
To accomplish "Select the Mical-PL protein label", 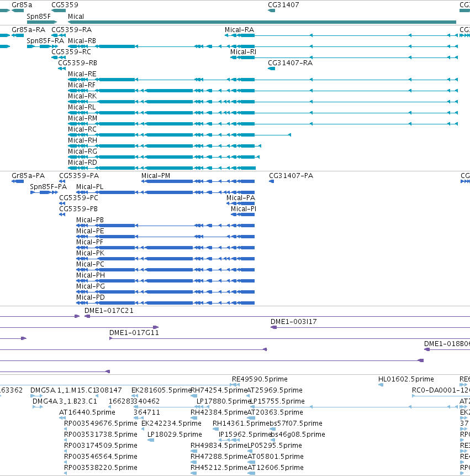I will [x=90, y=187].
